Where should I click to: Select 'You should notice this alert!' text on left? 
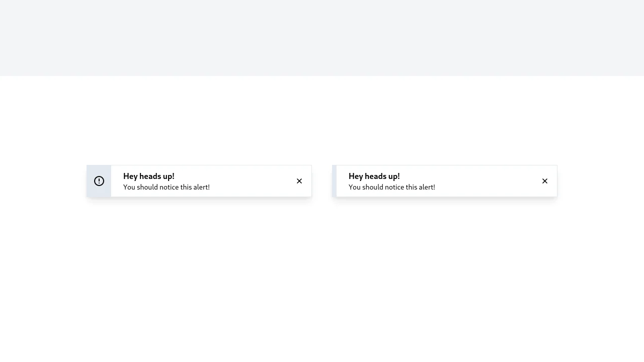[x=166, y=187]
